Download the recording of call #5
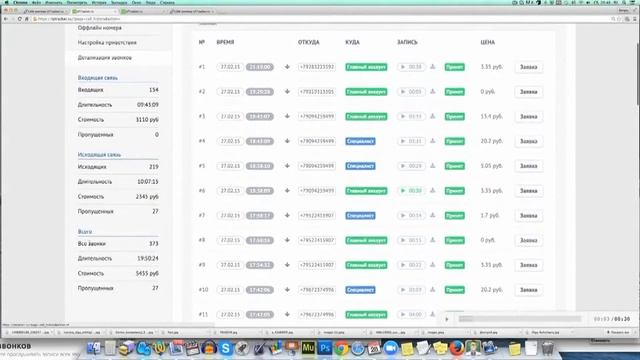 [433, 166]
